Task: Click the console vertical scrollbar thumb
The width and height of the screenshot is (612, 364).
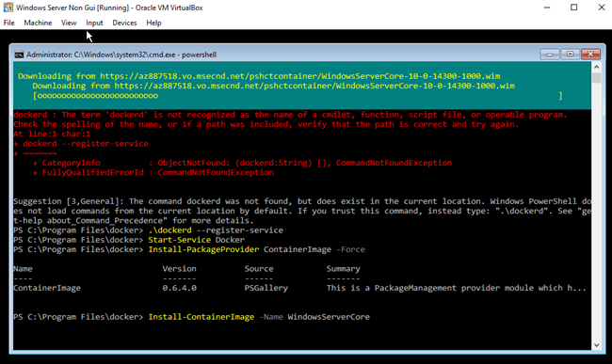Action: point(596,77)
